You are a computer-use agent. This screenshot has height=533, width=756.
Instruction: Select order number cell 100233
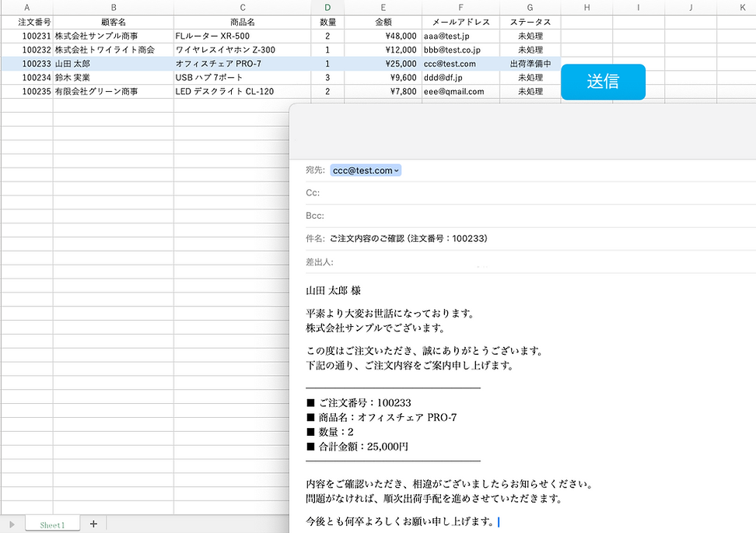27,64
